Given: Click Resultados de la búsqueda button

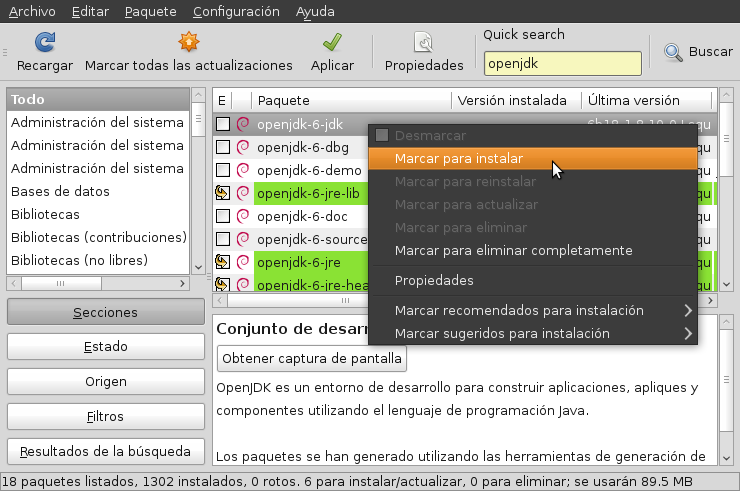Looking at the screenshot, I should pyautogui.click(x=106, y=451).
